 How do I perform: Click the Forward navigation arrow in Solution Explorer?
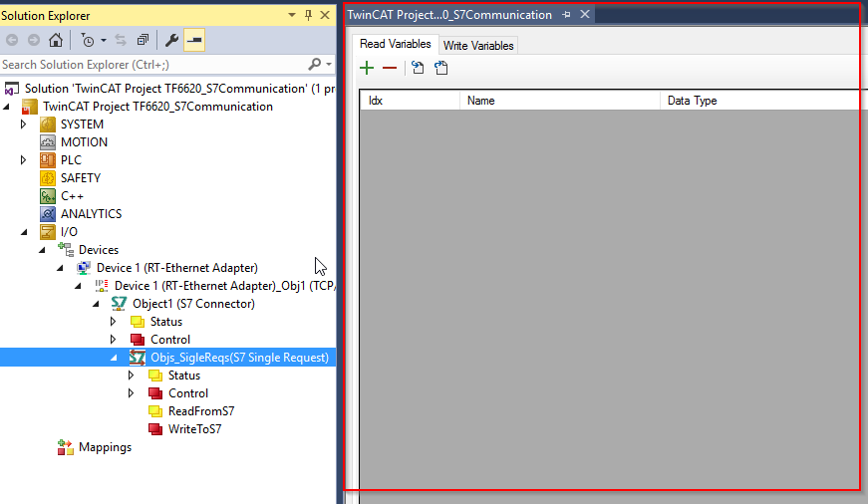point(34,40)
